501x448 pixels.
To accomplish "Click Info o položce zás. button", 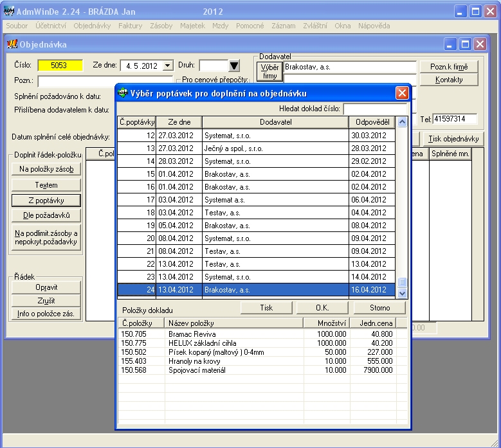I will tap(46, 314).
